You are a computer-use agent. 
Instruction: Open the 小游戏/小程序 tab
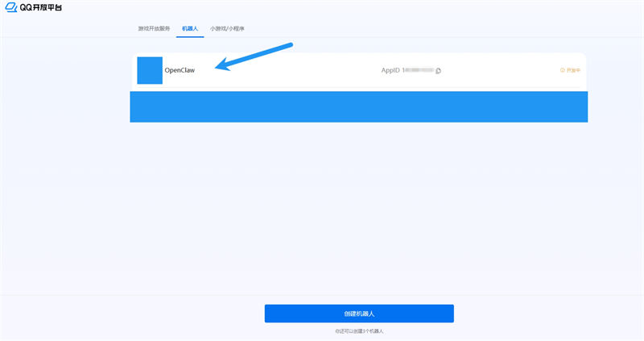[227, 28]
